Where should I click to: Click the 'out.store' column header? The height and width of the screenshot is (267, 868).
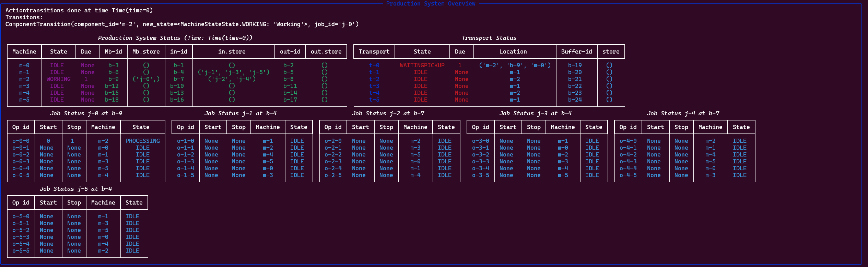326,51
